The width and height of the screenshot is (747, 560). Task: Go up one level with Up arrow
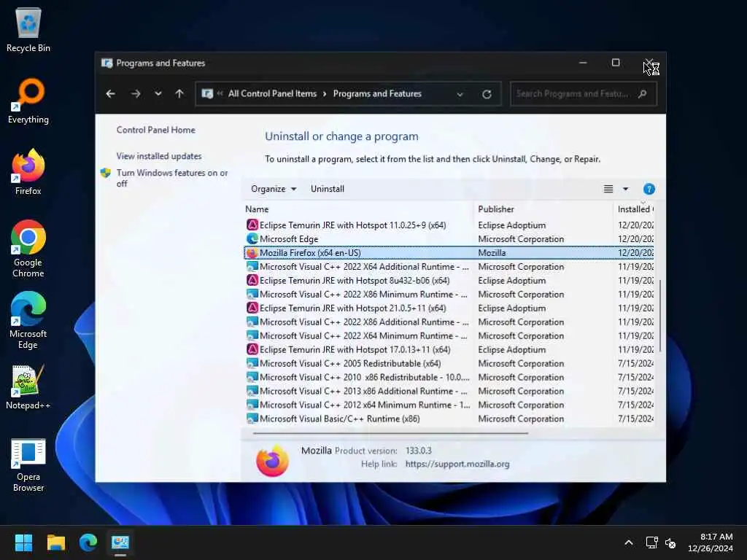coord(179,94)
